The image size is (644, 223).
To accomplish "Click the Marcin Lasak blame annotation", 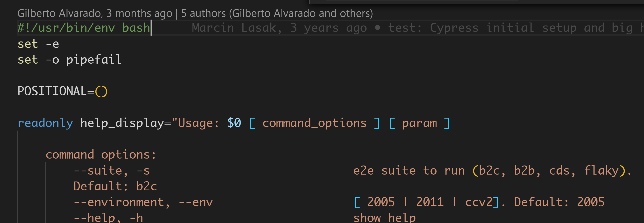I will point(418,28).
